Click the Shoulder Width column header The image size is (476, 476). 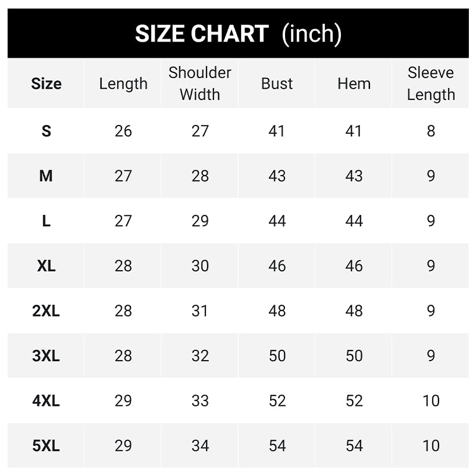pos(200,84)
